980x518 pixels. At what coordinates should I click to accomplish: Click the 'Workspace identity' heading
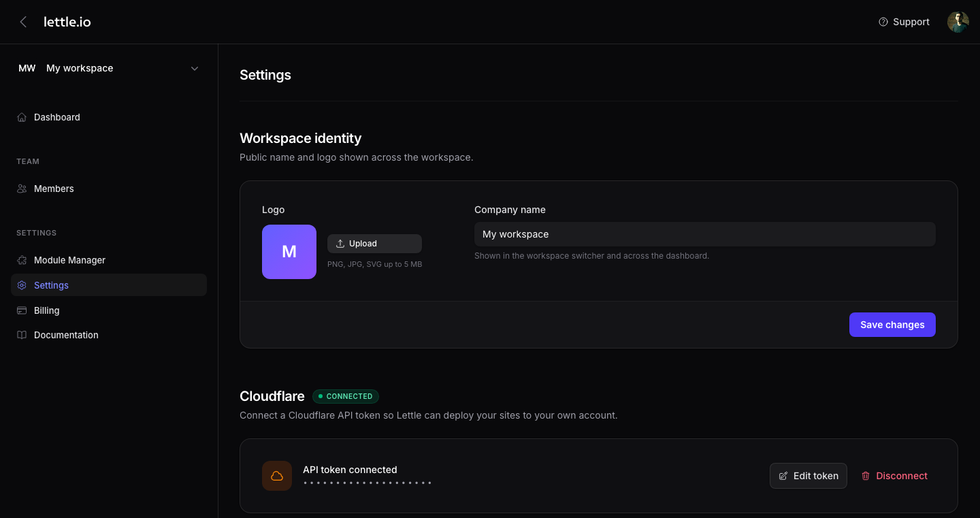point(300,138)
